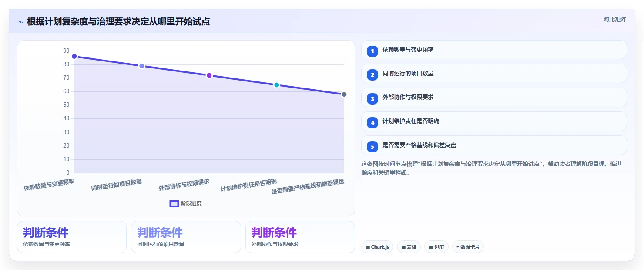Click the y-axis value 50
Image resolution: width=644 pixels, height=270 pixels.
pyautogui.click(x=66, y=105)
